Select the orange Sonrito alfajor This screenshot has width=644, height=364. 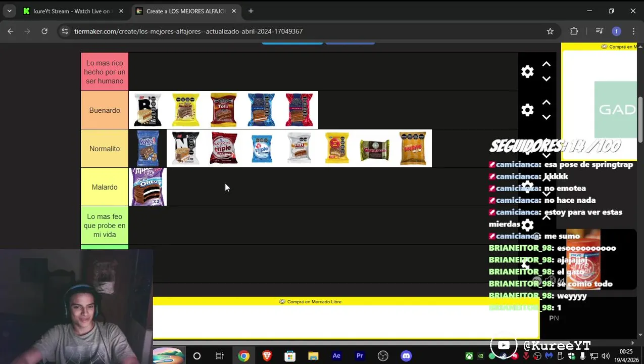(413, 148)
